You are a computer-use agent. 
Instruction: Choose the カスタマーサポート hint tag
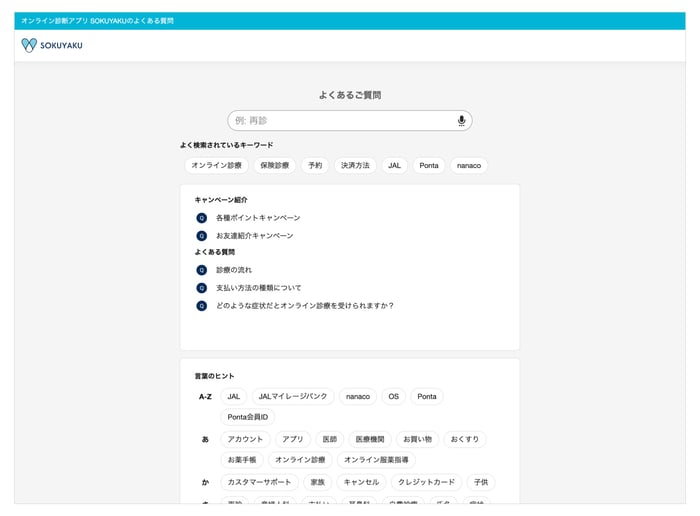pyautogui.click(x=259, y=482)
